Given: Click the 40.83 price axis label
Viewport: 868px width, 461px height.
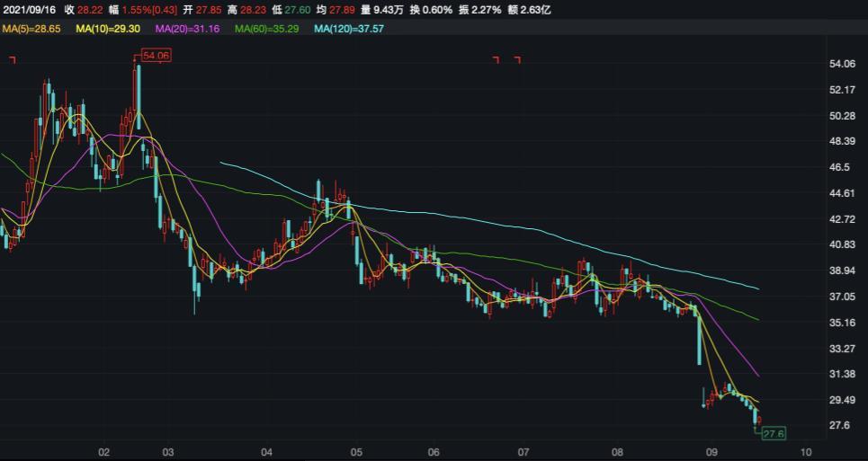Looking at the screenshot, I should (x=841, y=244).
